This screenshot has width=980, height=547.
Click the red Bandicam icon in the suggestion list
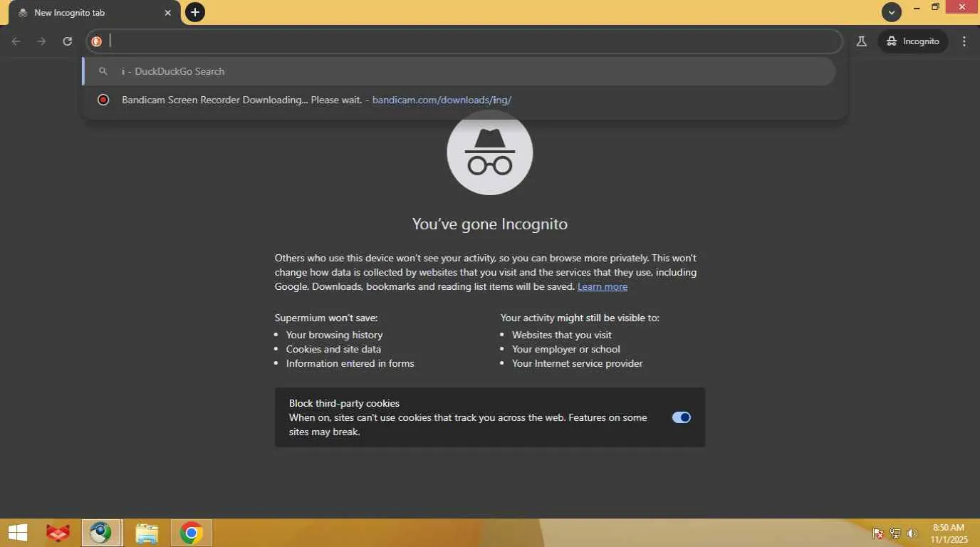(103, 100)
